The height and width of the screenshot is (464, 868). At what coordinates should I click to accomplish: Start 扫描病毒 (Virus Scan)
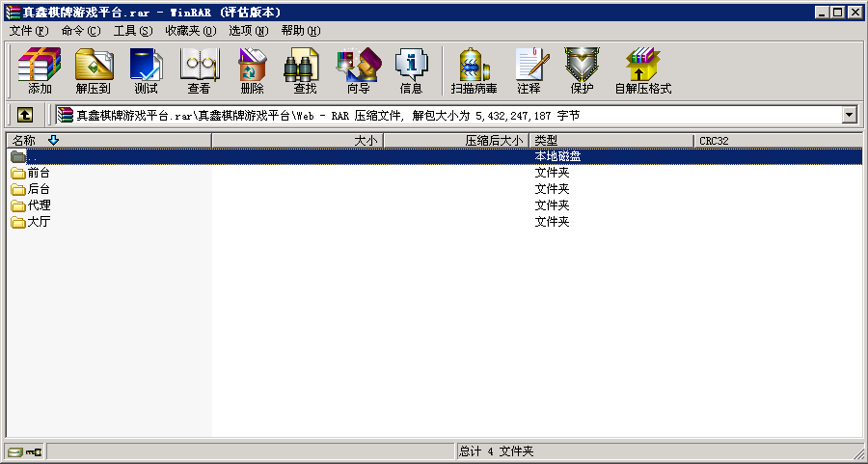474,71
